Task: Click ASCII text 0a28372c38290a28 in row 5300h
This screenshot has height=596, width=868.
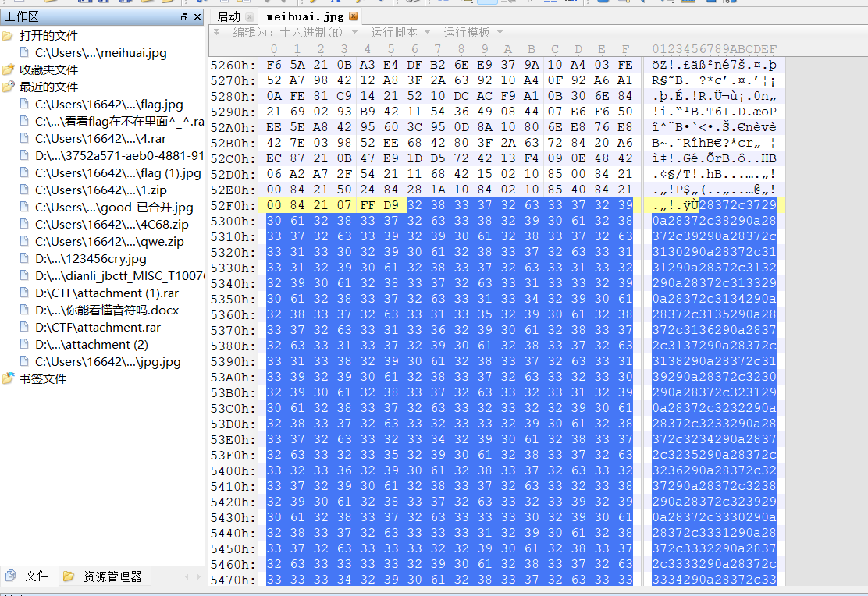Action: 714,222
